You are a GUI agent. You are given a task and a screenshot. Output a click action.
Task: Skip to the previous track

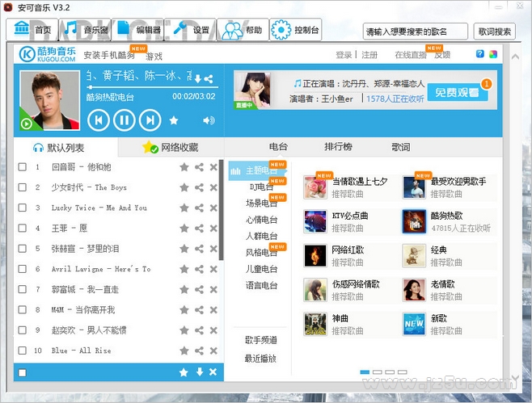pyautogui.click(x=99, y=120)
